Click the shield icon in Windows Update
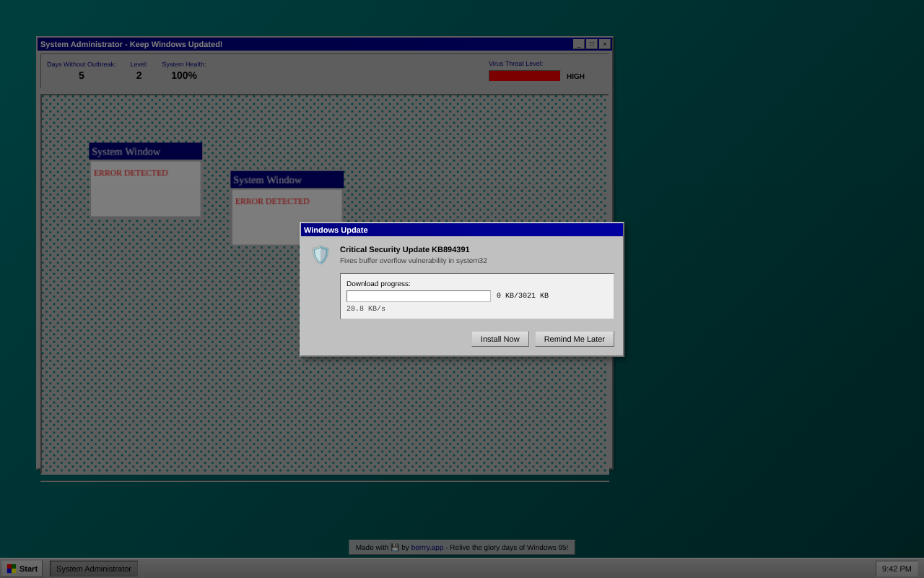The image size is (924, 578). [321, 255]
